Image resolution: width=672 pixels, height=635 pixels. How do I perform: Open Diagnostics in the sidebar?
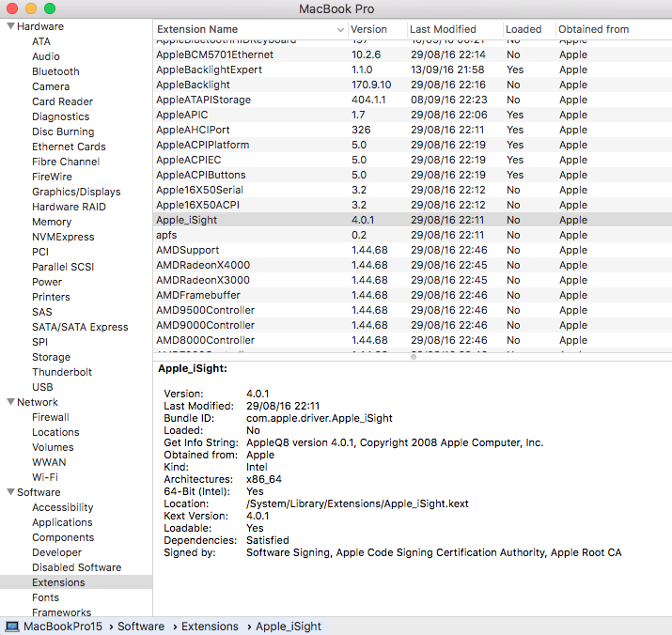tap(61, 116)
